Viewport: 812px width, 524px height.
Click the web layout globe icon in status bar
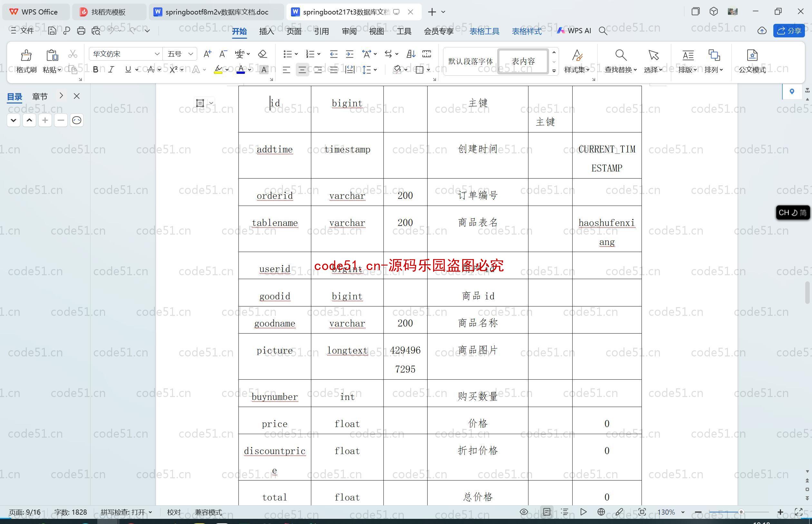click(601, 512)
